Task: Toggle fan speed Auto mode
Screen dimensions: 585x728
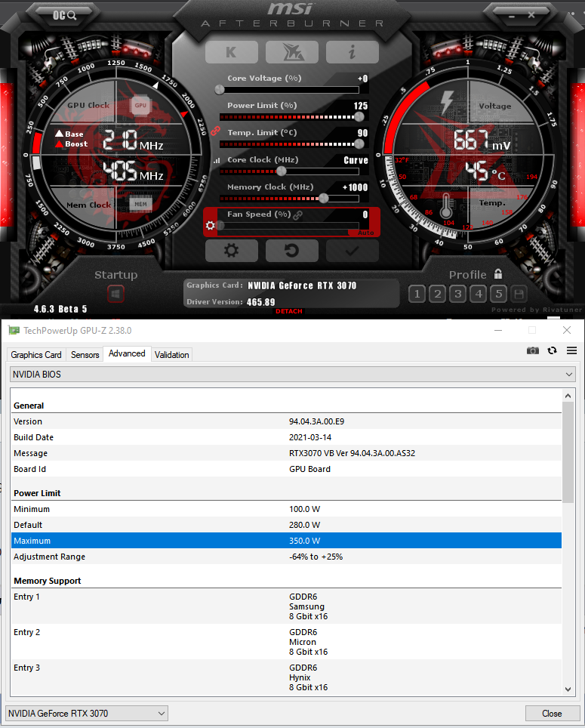Action: coord(365,232)
